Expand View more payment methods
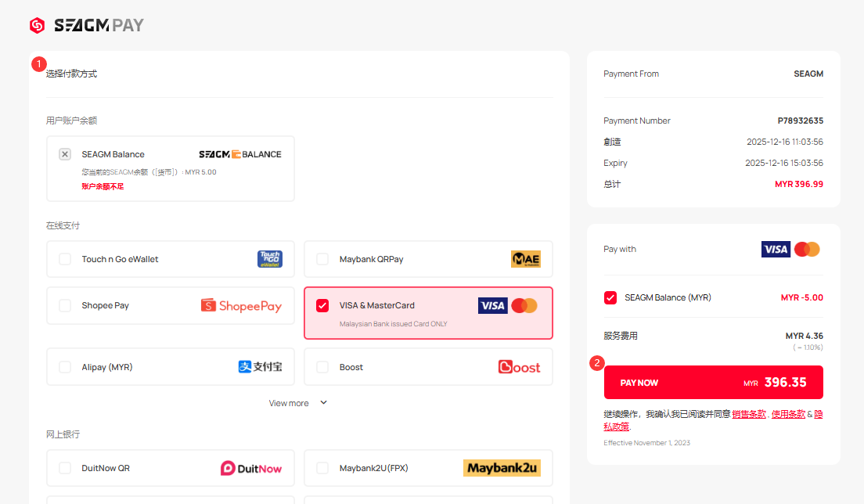Viewport: 864px width, 504px height. [x=290, y=403]
